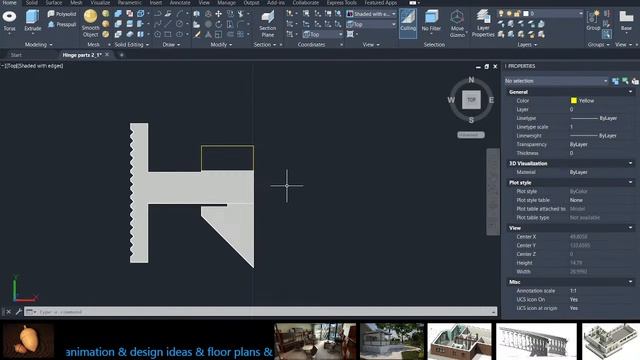This screenshot has height=360, width=640.
Task: Collapse the 3D Visualization properties section
Action: [x=631, y=163]
